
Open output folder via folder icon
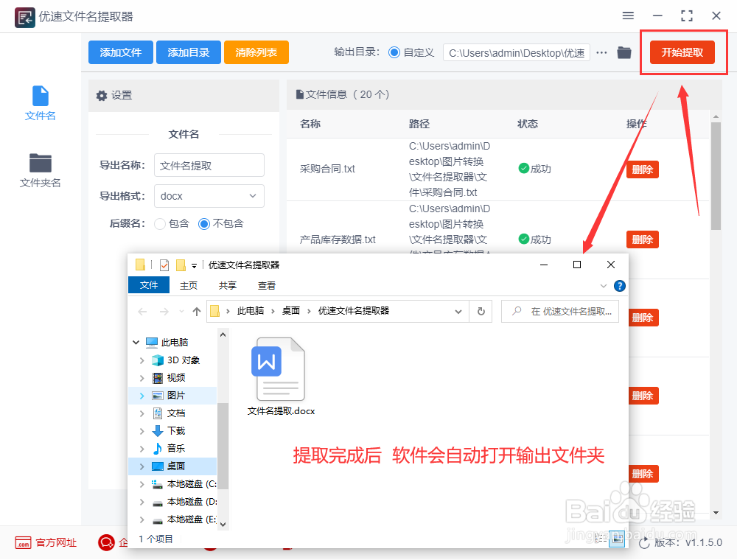coord(624,52)
